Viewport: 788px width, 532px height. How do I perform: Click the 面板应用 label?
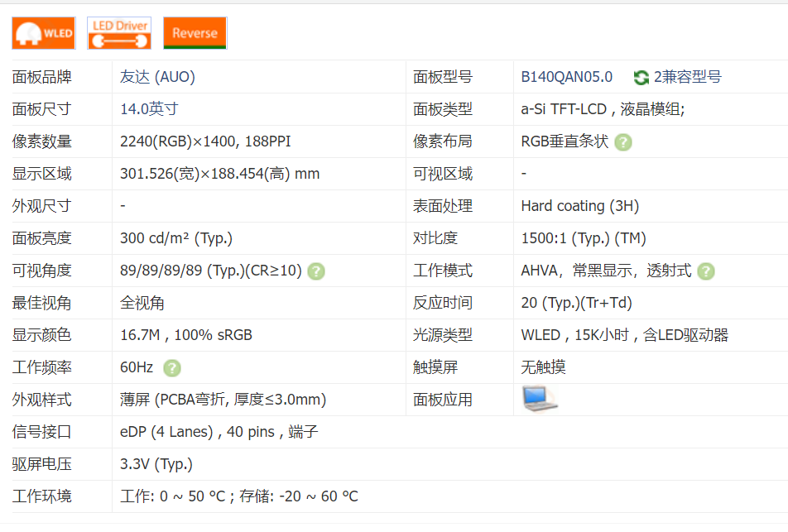pyautogui.click(x=443, y=400)
